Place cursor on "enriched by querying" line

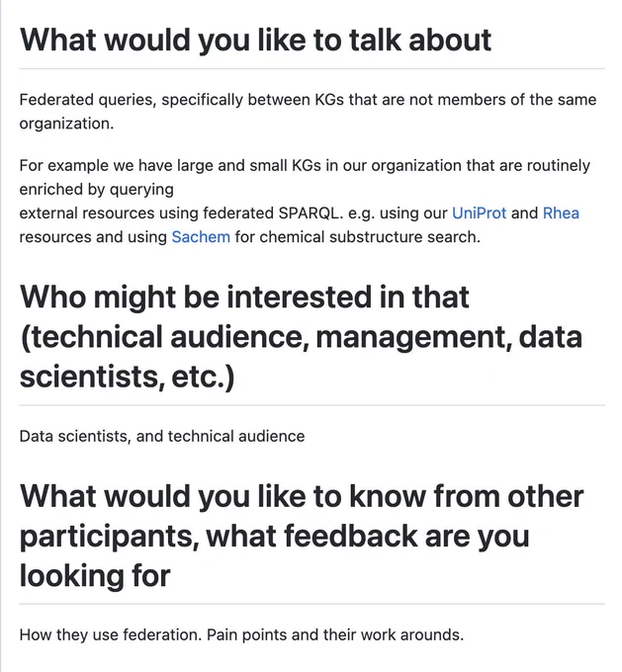[97, 189]
